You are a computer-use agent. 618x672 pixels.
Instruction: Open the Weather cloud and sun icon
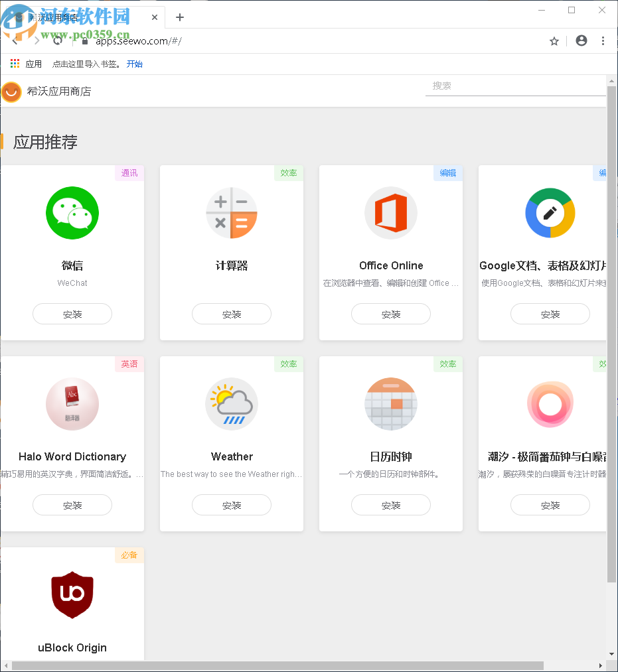(232, 404)
